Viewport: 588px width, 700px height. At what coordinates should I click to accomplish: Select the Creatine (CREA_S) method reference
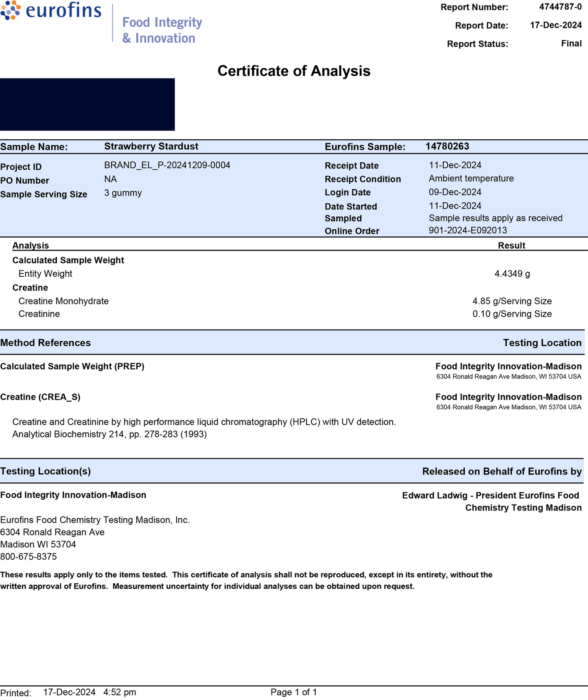(x=40, y=397)
